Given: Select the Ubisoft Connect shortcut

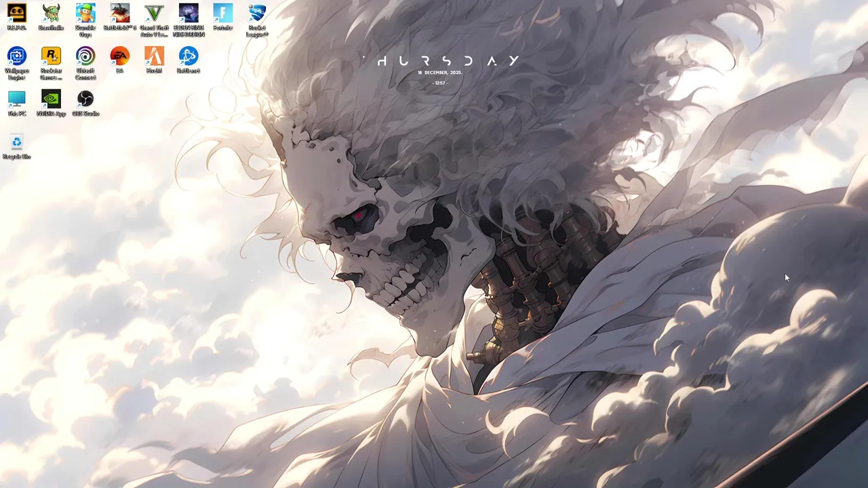Looking at the screenshot, I should click(85, 64).
